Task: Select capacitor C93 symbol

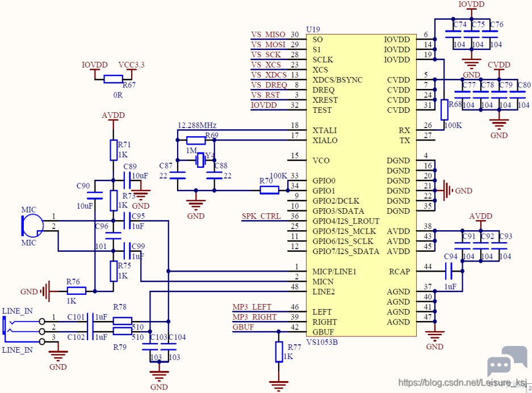Action: tap(499, 246)
